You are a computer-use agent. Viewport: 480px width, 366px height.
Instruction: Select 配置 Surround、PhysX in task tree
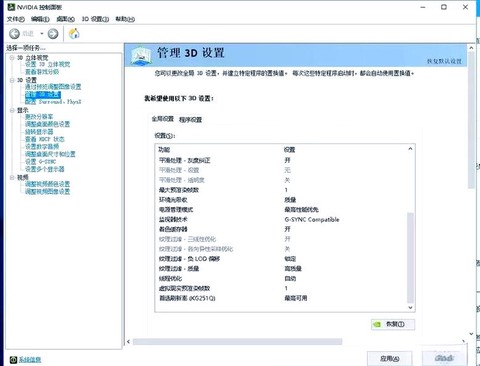click(53, 102)
